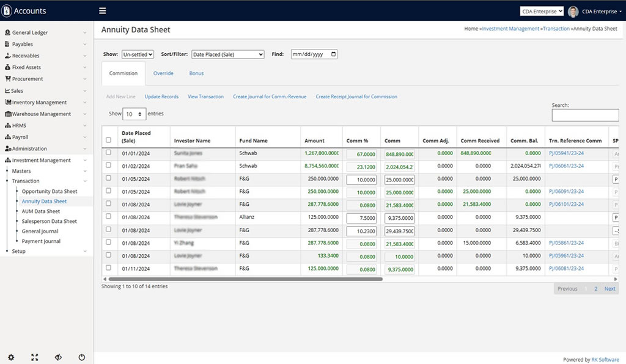Image resolution: width=626 pixels, height=364 pixels.
Task: Select the checkbox for the Allianz row
Action: point(109,216)
